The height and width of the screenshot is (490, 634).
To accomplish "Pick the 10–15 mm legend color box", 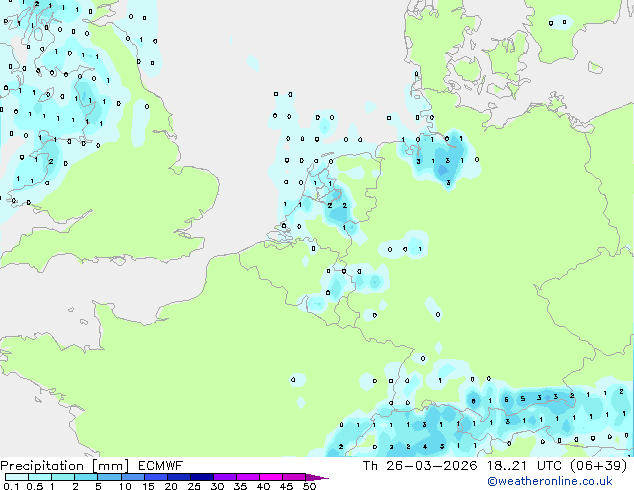I will click(133, 477).
